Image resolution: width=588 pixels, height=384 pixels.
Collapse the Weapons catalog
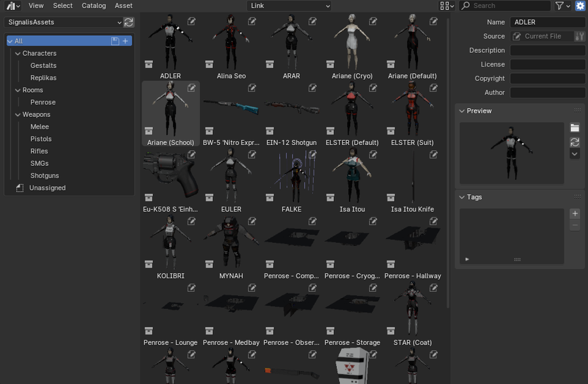coord(18,115)
